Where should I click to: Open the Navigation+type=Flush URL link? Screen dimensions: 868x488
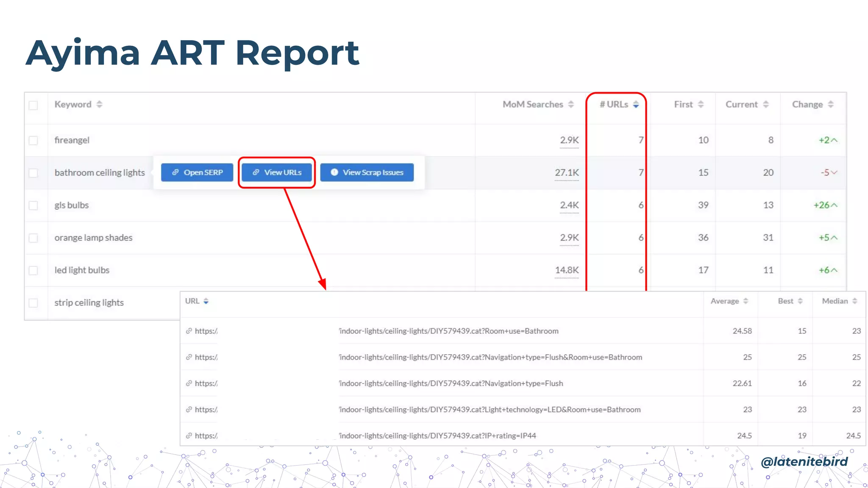pyautogui.click(x=451, y=383)
